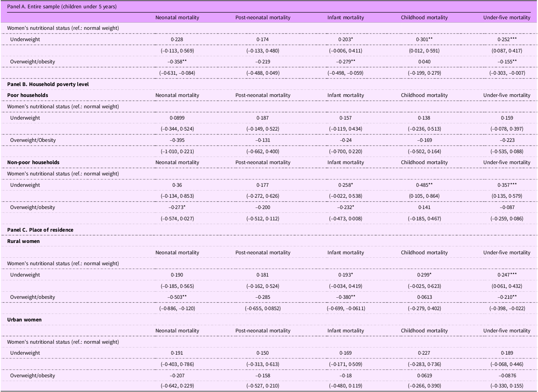538x392 pixels.
Task: Click the Urban women subheading
Action: (x=25, y=320)
